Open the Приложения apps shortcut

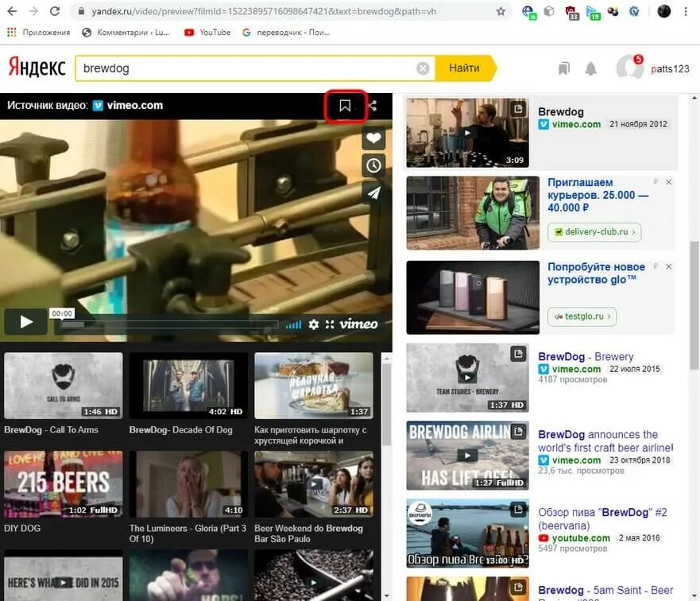coord(38,32)
